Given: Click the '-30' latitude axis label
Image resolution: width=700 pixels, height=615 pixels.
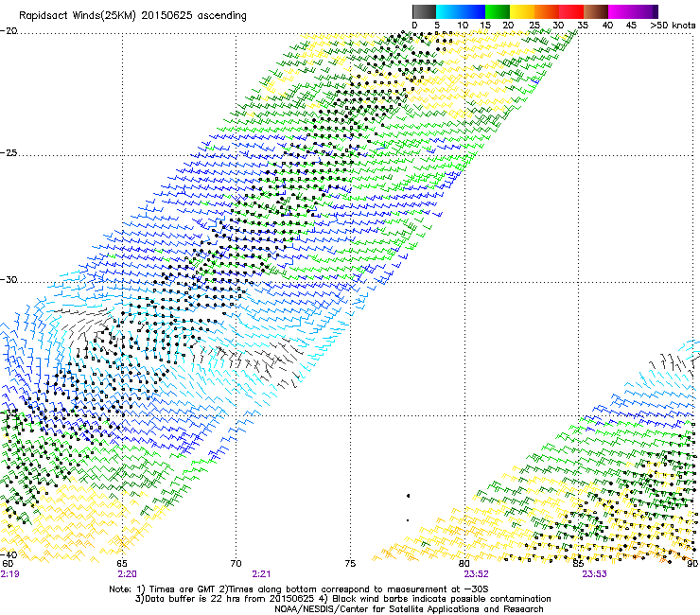Looking at the screenshot, I should (9, 279).
